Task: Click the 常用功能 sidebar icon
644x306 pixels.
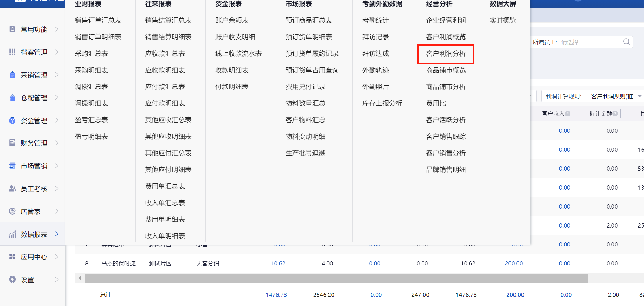Action: point(12,29)
